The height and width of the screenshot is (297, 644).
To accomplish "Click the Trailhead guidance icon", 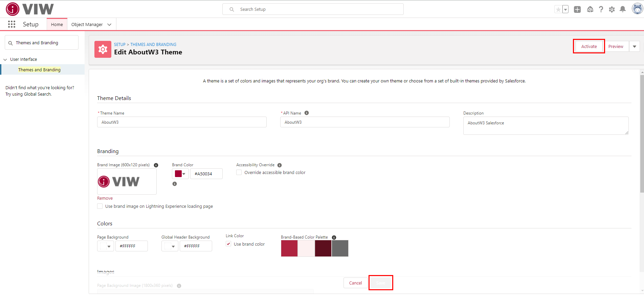I will [590, 9].
